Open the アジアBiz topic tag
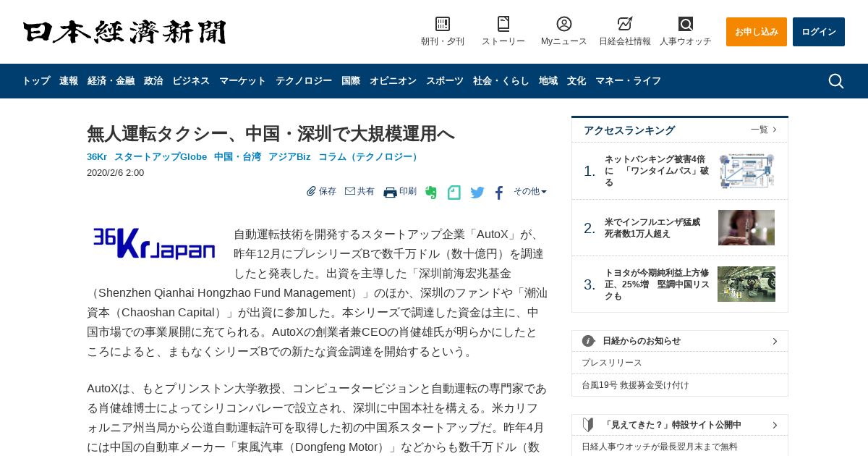Screen dimensions: 868x456 coord(289,157)
